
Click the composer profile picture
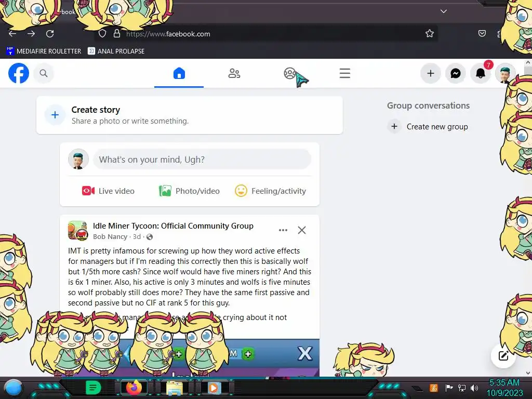pos(78,159)
